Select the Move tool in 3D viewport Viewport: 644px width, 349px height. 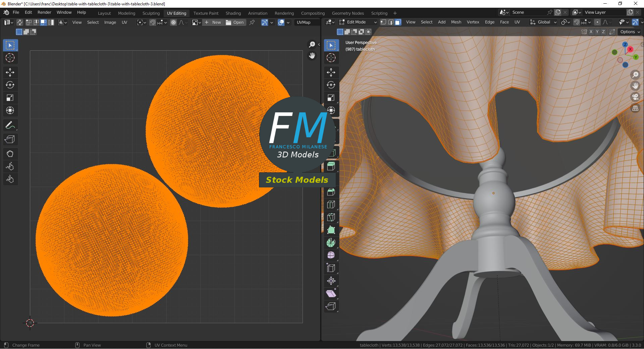coord(331,72)
